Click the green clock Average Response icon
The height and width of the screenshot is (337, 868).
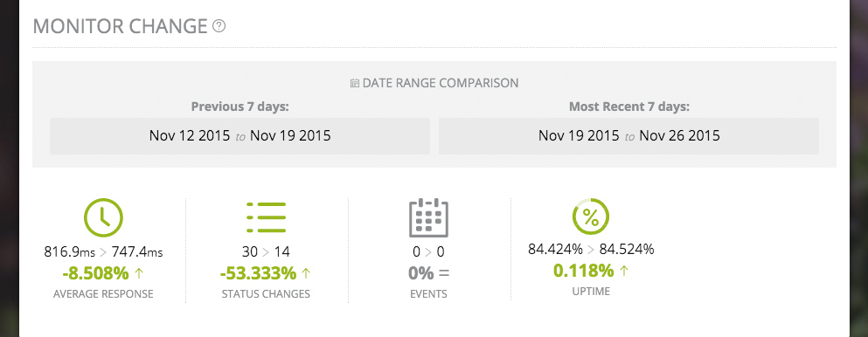pyautogui.click(x=103, y=217)
